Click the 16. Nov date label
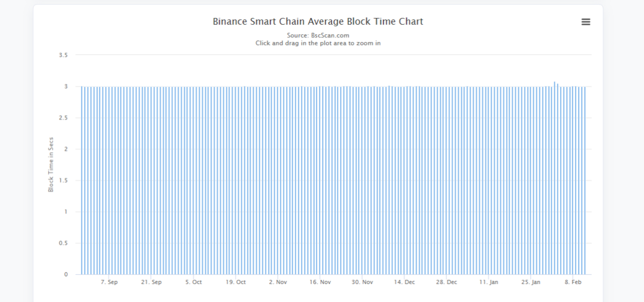Viewport: 644px width, 302px height. click(320, 282)
